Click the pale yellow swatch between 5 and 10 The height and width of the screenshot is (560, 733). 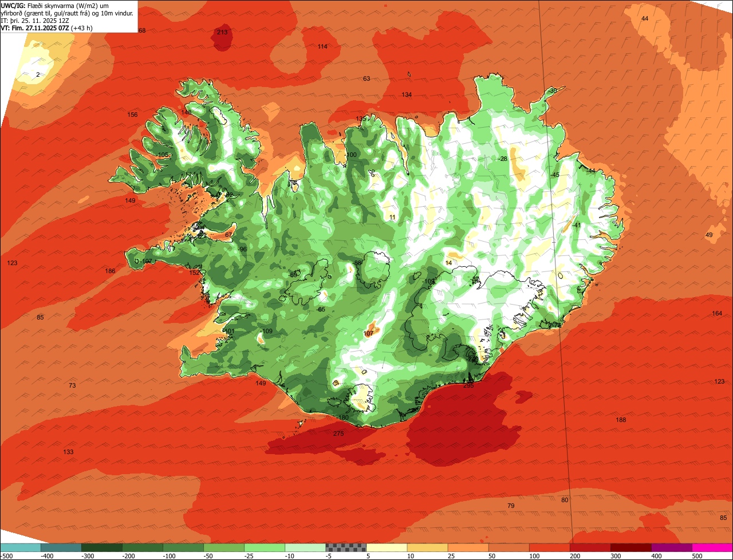(x=387, y=547)
